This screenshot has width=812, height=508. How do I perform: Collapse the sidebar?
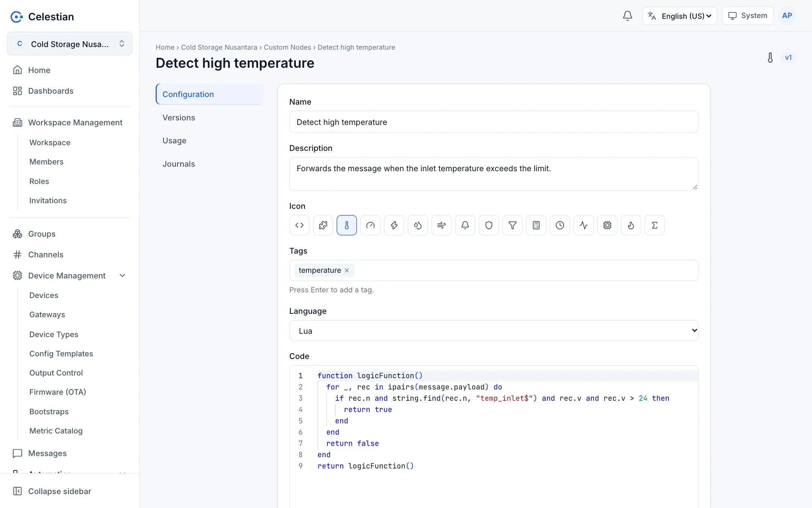coord(70,491)
